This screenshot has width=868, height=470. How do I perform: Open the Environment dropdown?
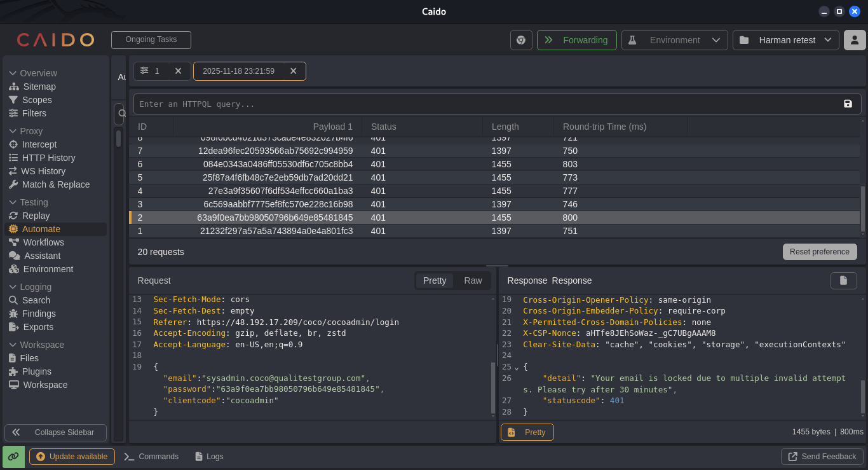[675, 40]
